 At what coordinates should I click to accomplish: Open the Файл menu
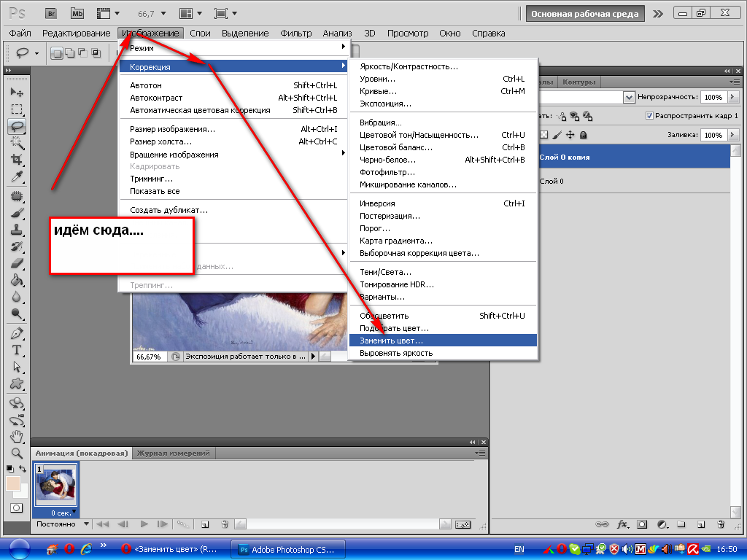pos(20,34)
